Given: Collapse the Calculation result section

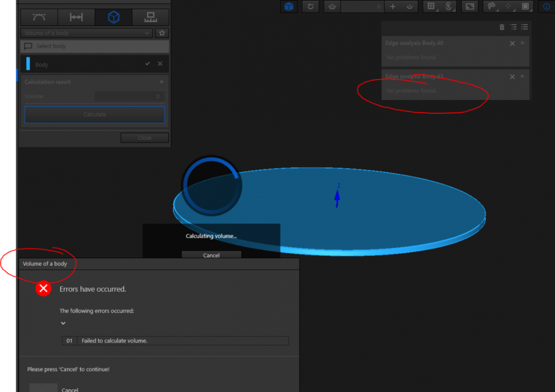Looking at the screenshot, I should tap(162, 82).
